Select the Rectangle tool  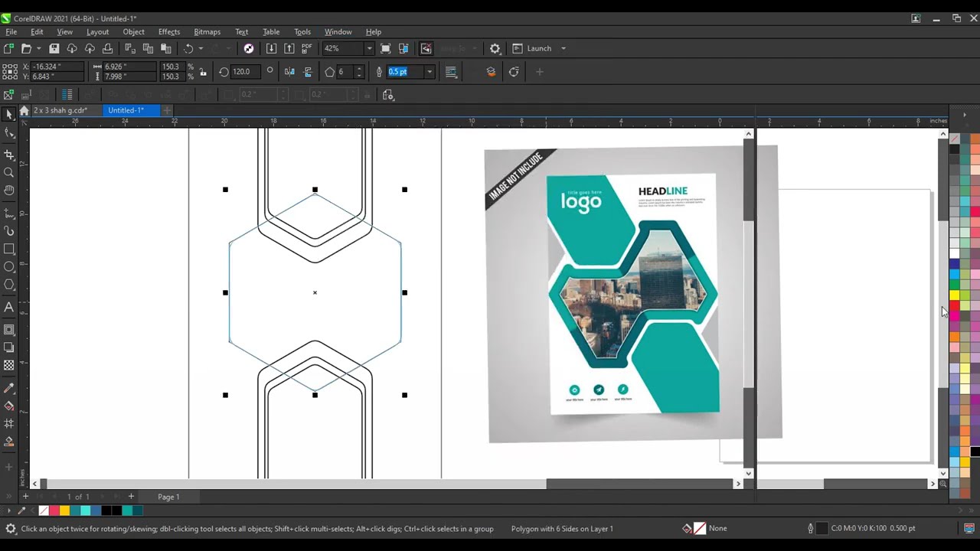click(9, 249)
